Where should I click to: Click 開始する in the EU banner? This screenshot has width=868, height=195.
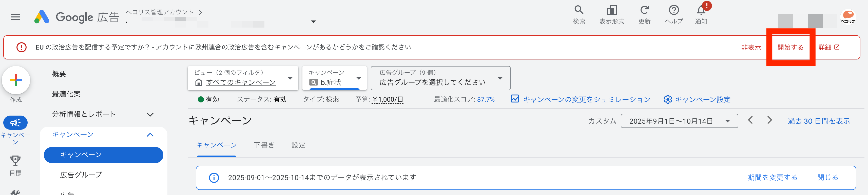790,47
